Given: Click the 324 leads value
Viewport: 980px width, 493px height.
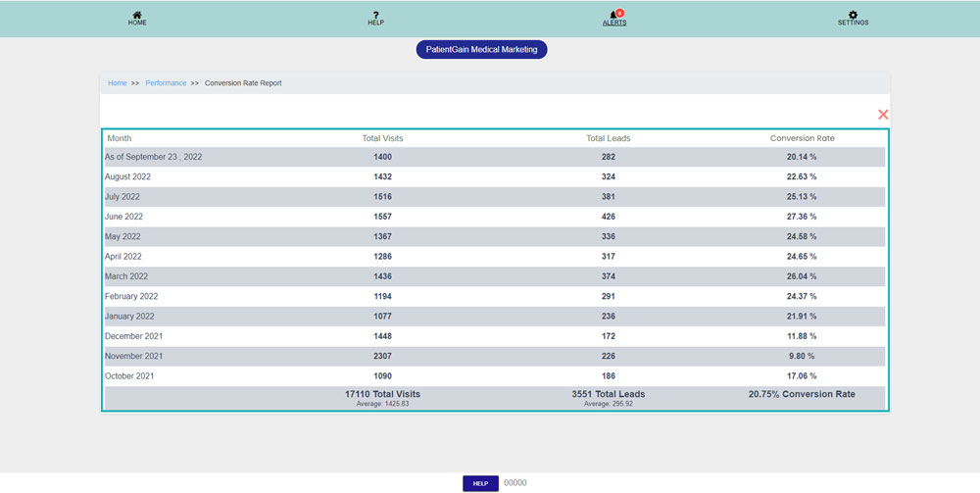Looking at the screenshot, I should coord(609,176).
